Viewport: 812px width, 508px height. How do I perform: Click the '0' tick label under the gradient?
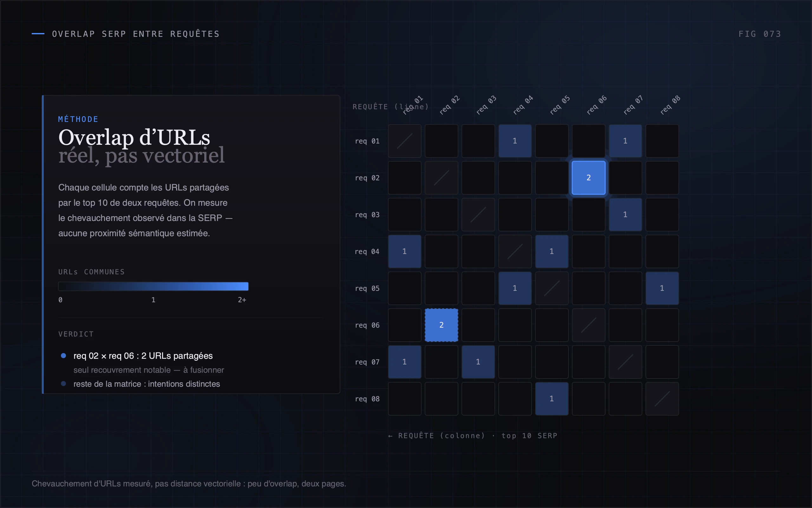[60, 300]
